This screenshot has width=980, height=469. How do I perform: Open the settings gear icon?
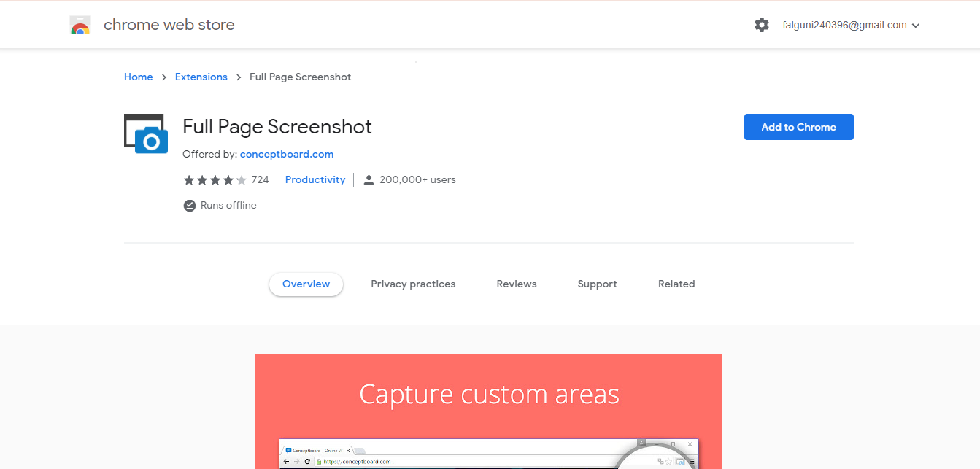tap(762, 25)
